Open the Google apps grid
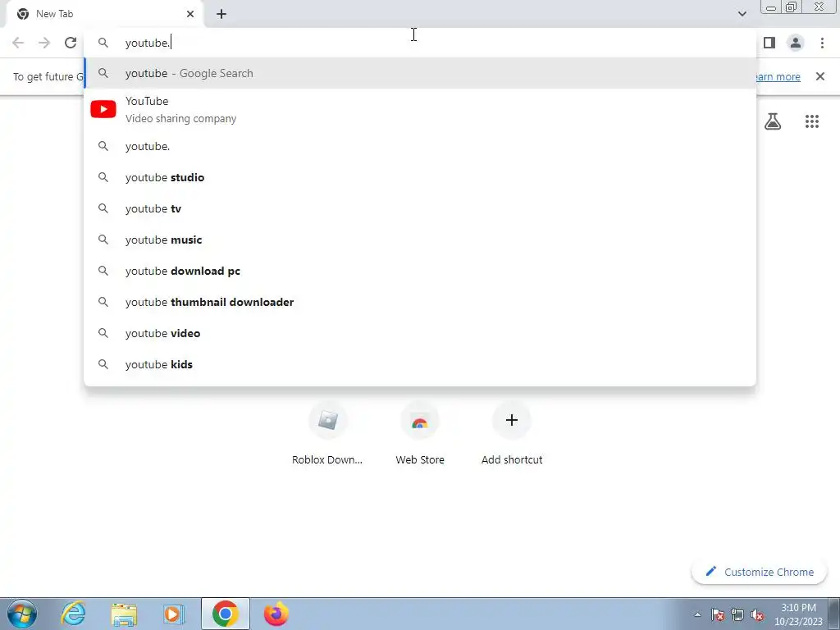 click(812, 121)
